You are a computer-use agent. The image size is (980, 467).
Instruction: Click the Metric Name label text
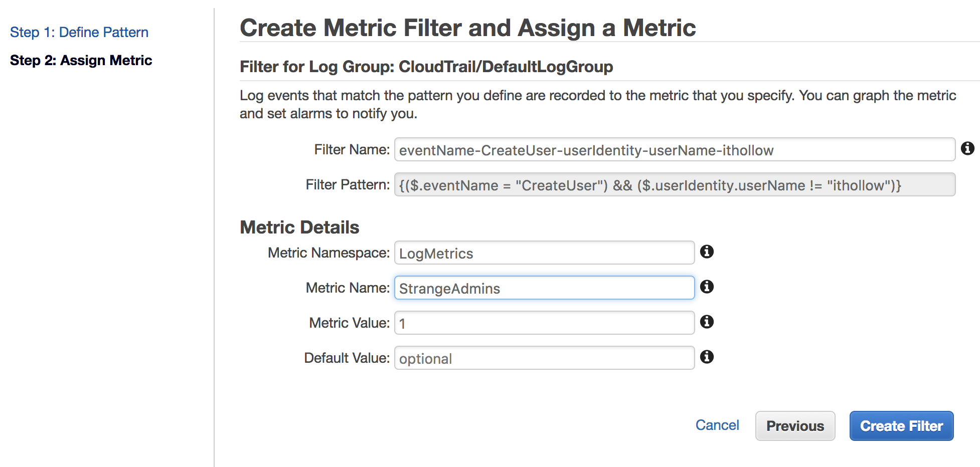click(x=348, y=288)
